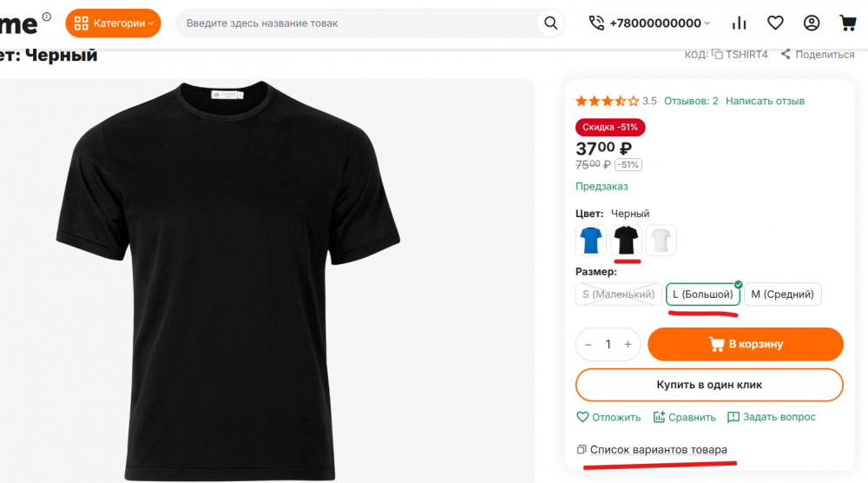Open the comparison chart icon in header
The width and height of the screenshot is (868, 483).
[740, 23]
